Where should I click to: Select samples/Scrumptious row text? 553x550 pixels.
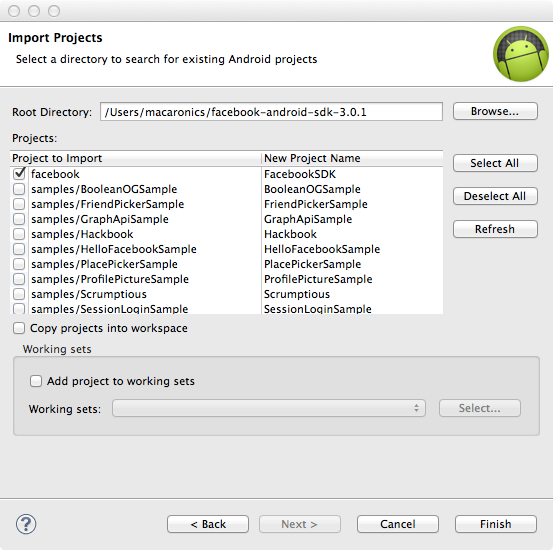coord(89,294)
